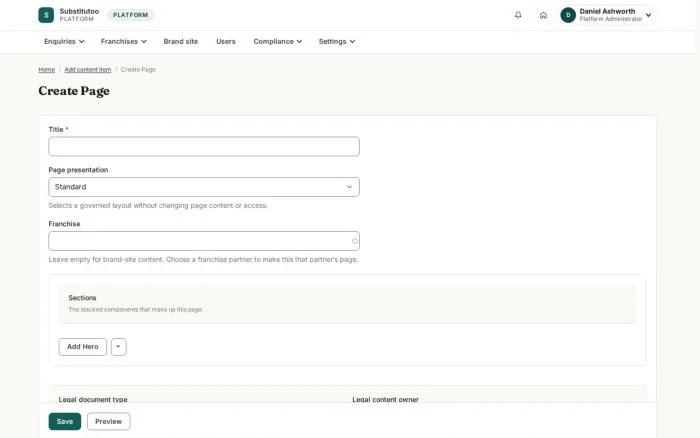Open Page presentation Standard dropdown
Image resolution: width=700 pixels, height=438 pixels.
204,187
